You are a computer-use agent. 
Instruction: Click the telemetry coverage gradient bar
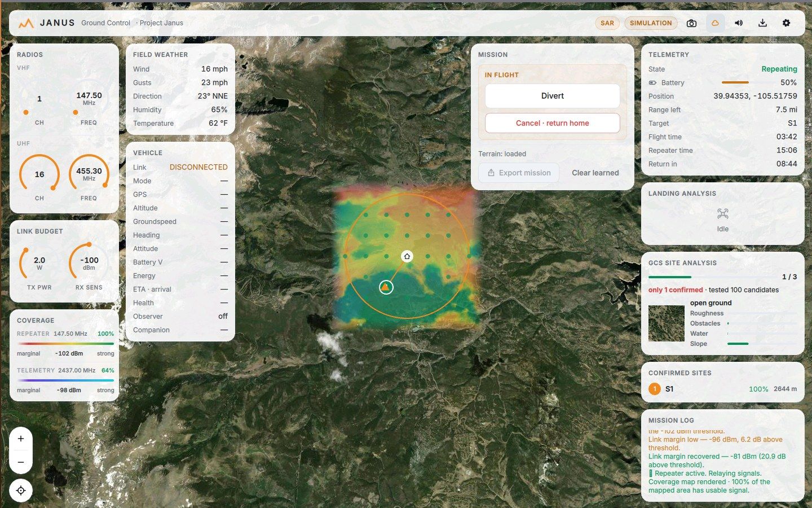(65, 380)
